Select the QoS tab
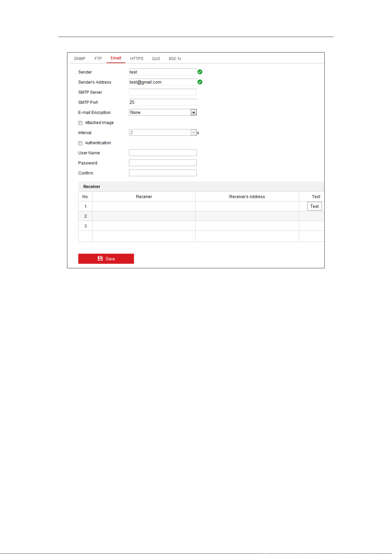 click(156, 59)
